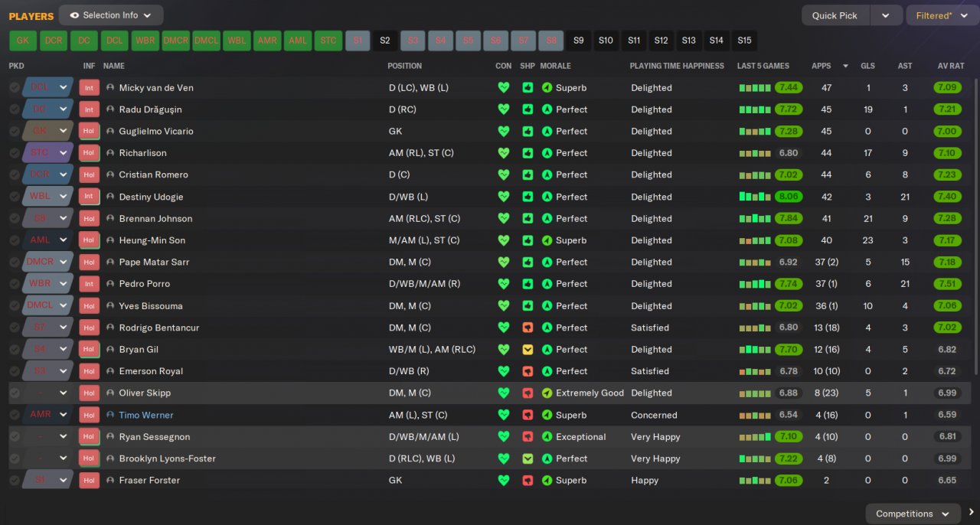Toggle picked checkmark for Richarlison
This screenshot has width=980, height=525.
click(15, 153)
